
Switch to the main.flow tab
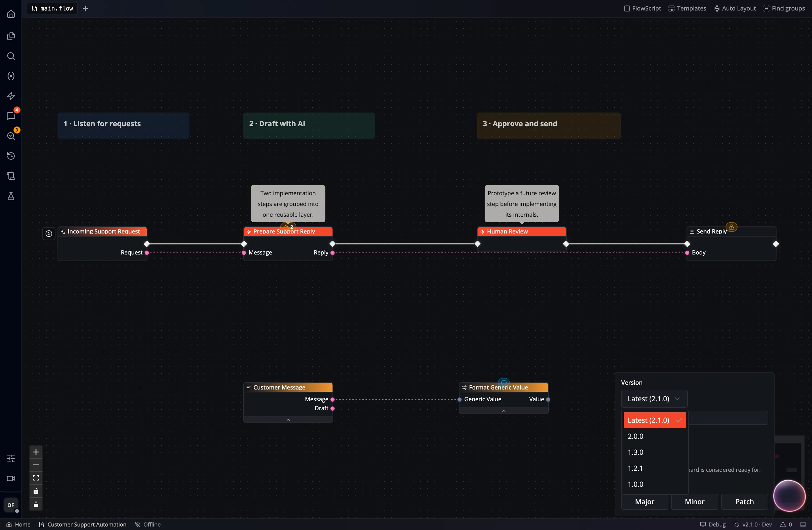pyautogui.click(x=52, y=8)
